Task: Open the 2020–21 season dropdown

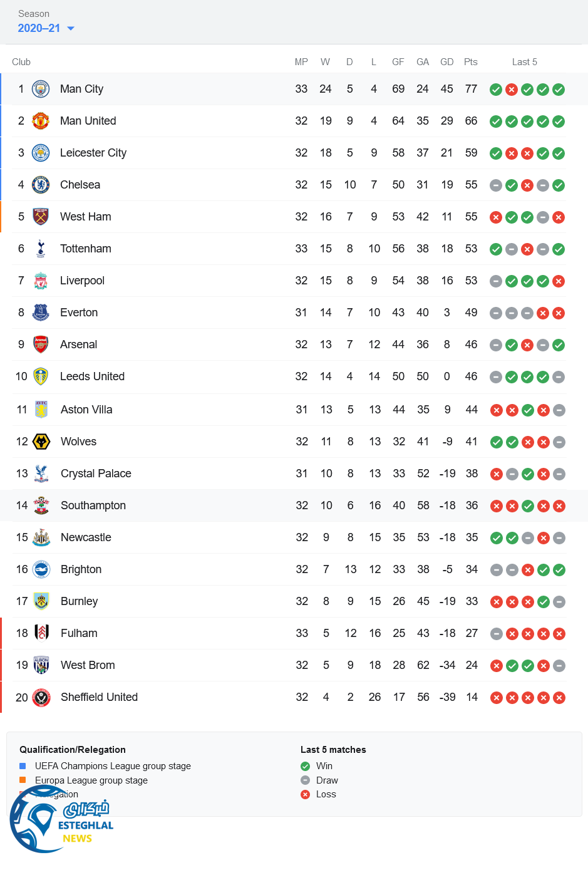Action: coord(39,28)
